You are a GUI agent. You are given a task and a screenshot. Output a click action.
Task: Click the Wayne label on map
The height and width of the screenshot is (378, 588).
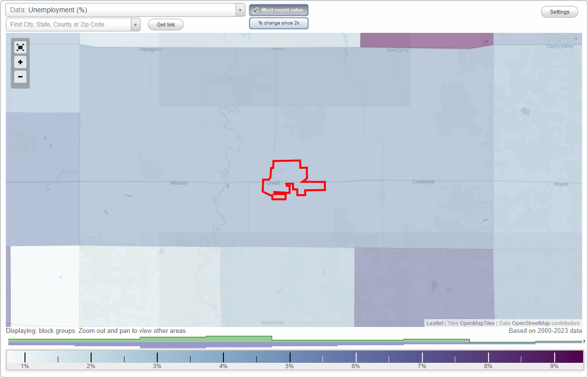(x=561, y=184)
